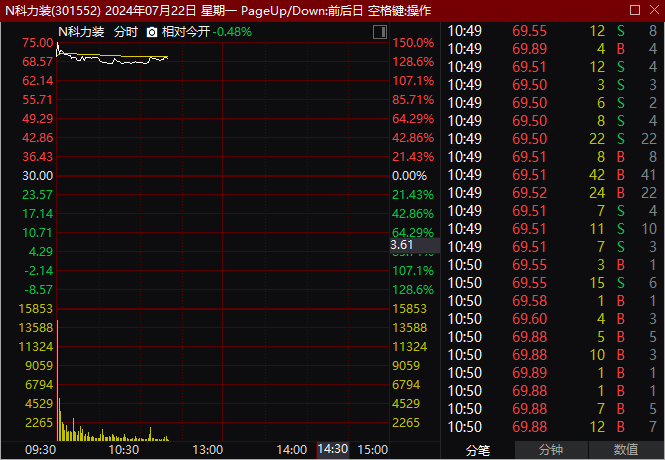The width and height of the screenshot is (665, 460).
Task: Toggle the side panel layout icon
Action: coord(380,32)
